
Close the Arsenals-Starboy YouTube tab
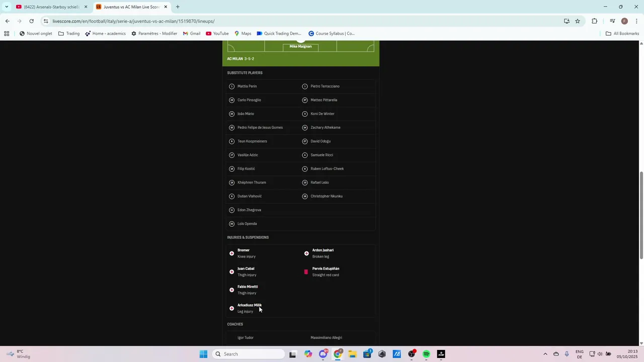coord(86,7)
